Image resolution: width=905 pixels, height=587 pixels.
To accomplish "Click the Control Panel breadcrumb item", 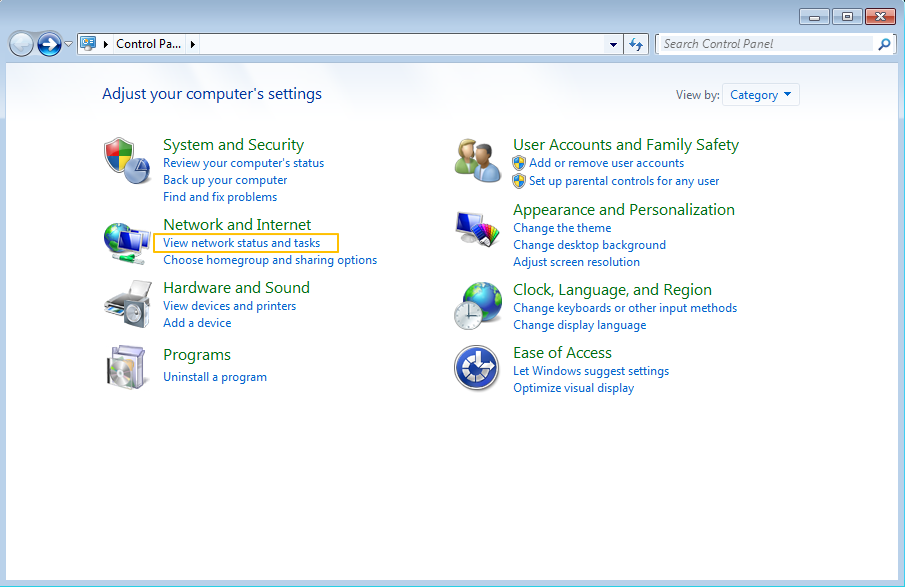I will [x=148, y=44].
